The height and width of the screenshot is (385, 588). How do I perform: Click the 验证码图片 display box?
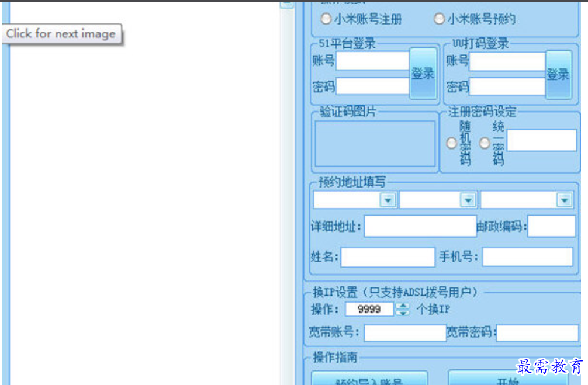tap(375, 144)
